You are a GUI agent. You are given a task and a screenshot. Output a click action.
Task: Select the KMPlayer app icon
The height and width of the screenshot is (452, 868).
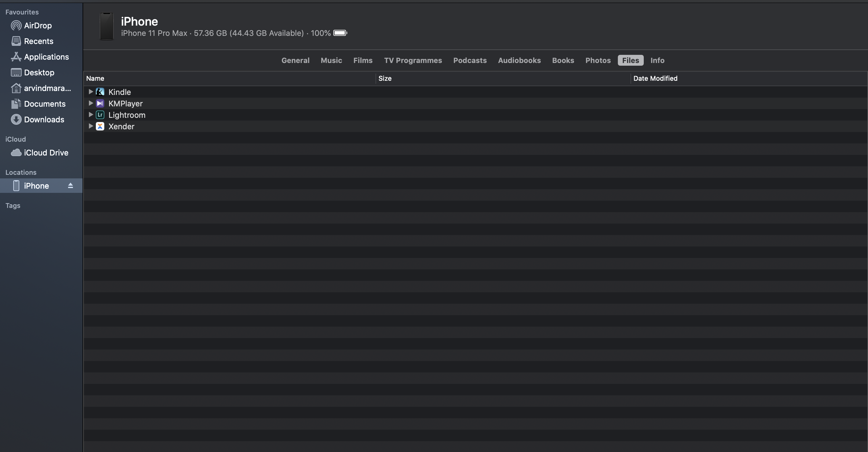click(x=100, y=103)
